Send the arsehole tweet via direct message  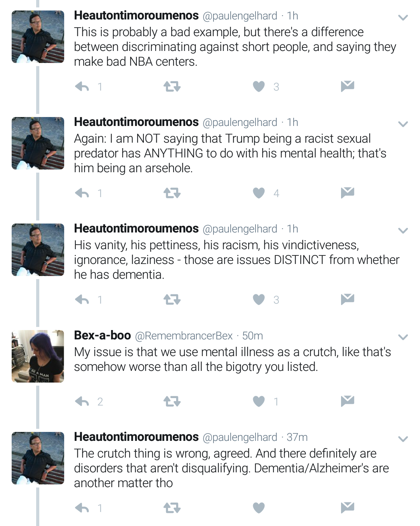[x=347, y=192]
